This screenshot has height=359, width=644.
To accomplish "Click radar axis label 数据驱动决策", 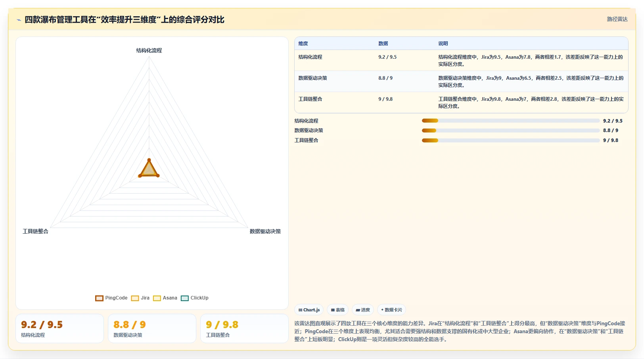I will [265, 231].
